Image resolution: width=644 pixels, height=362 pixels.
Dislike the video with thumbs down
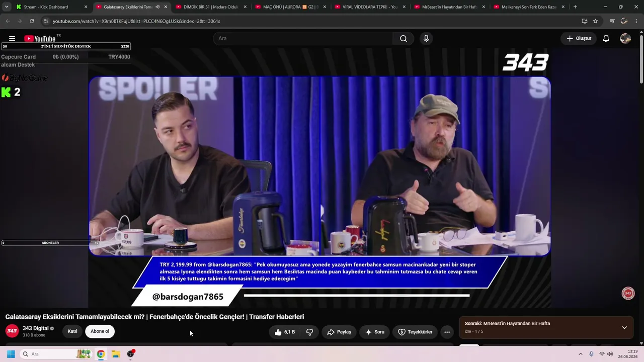click(309, 332)
